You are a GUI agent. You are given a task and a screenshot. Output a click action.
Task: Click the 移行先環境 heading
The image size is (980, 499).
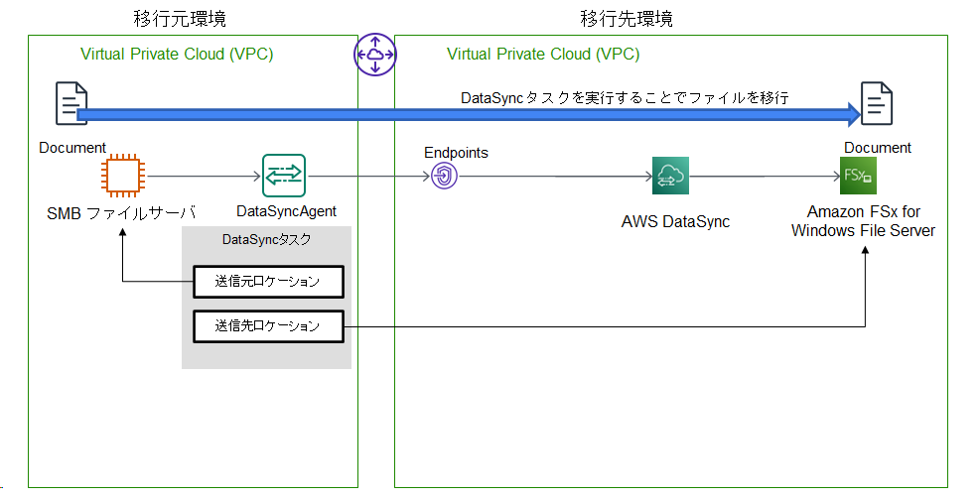627,19
